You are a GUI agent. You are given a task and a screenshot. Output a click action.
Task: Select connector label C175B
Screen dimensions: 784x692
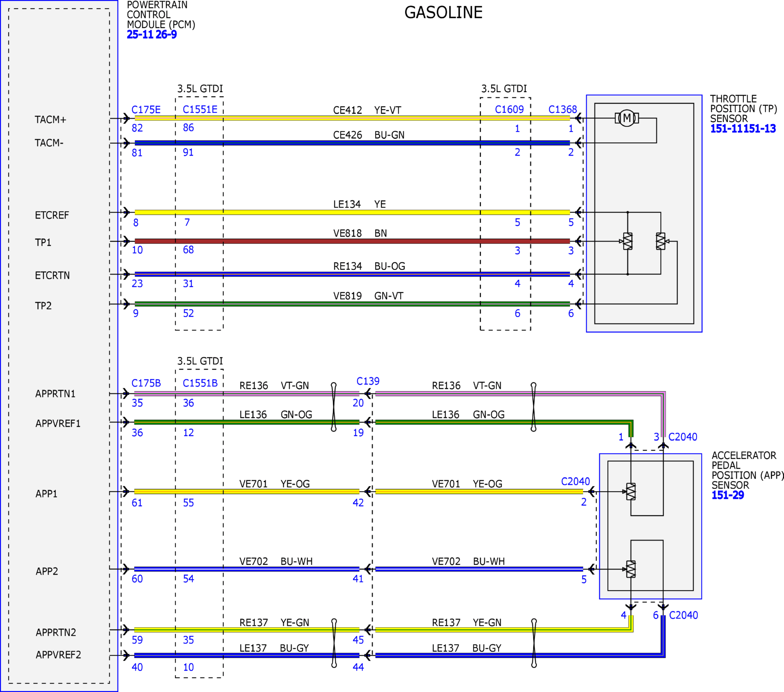146,383
